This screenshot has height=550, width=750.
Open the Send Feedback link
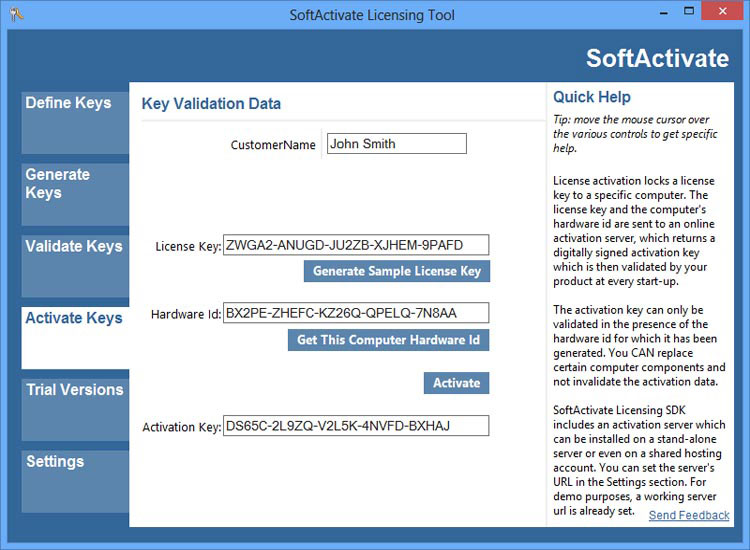point(688,515)
